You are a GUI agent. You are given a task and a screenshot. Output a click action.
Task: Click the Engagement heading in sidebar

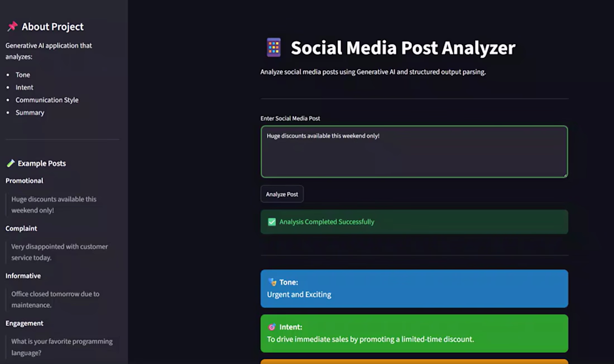coord(24,323)
